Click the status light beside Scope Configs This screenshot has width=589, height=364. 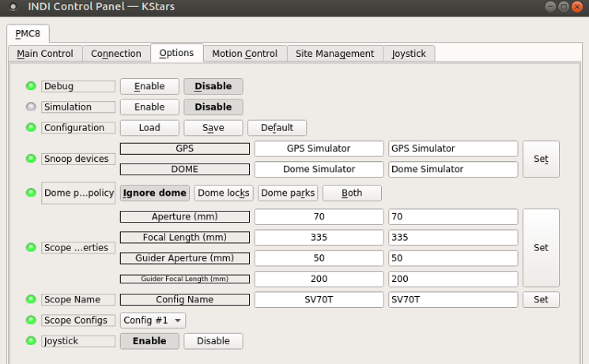coord(31,320)
